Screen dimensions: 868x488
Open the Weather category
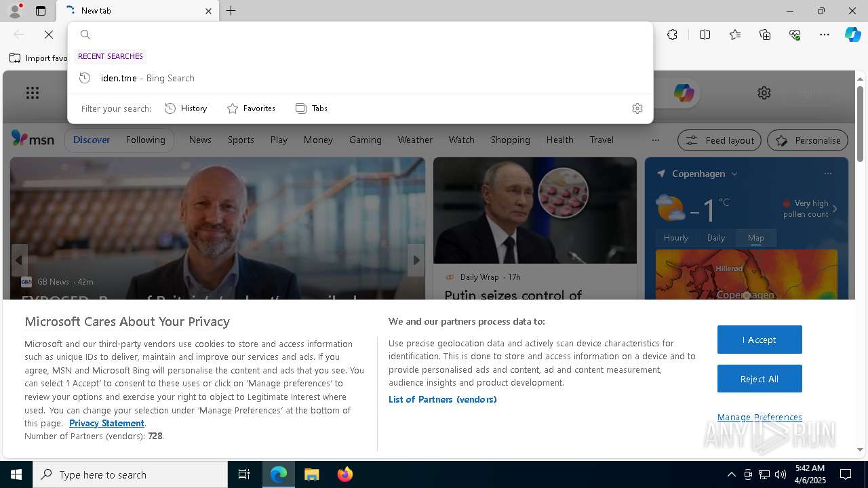415,140
